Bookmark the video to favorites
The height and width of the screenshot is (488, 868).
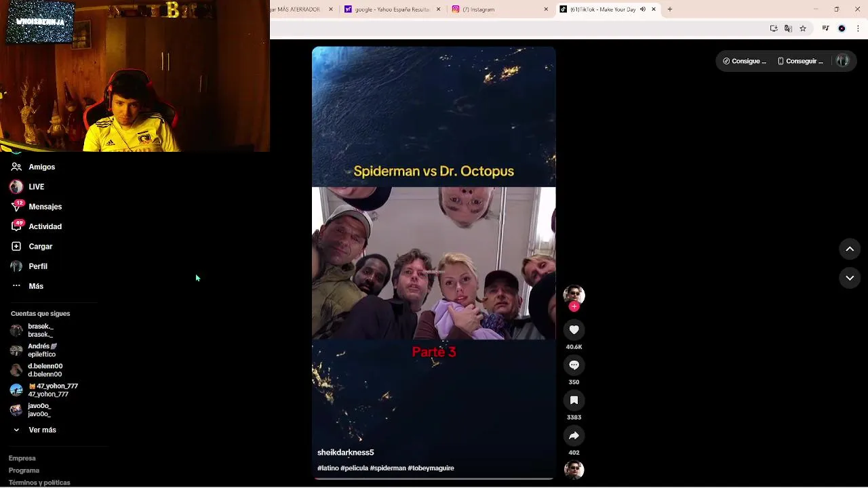click(574, 400)
